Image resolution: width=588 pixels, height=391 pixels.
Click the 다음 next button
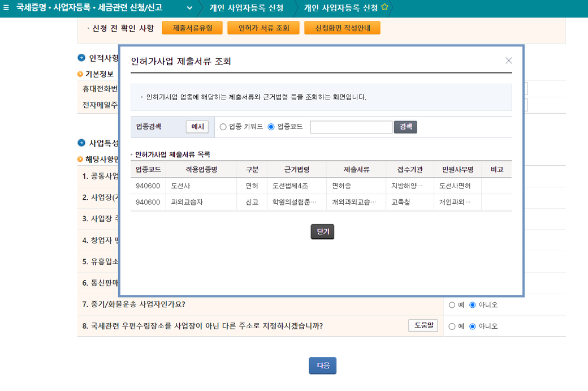(x=322, y=366)
